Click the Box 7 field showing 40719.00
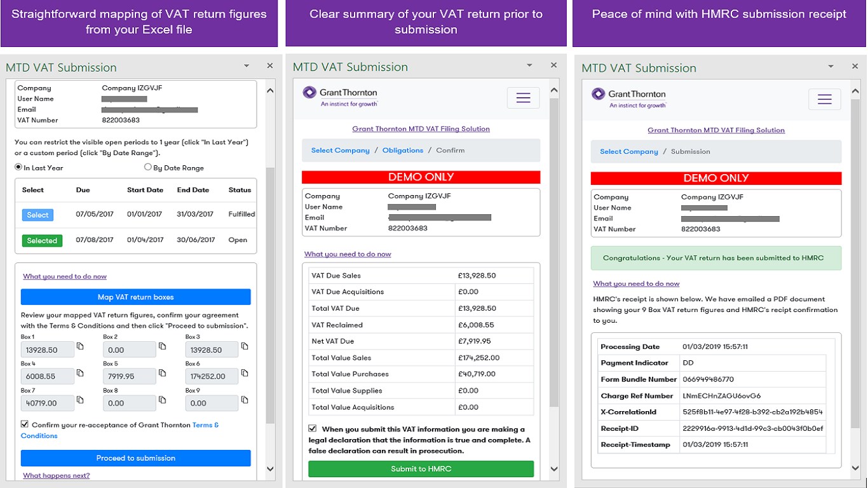 (x=47, y=403)
